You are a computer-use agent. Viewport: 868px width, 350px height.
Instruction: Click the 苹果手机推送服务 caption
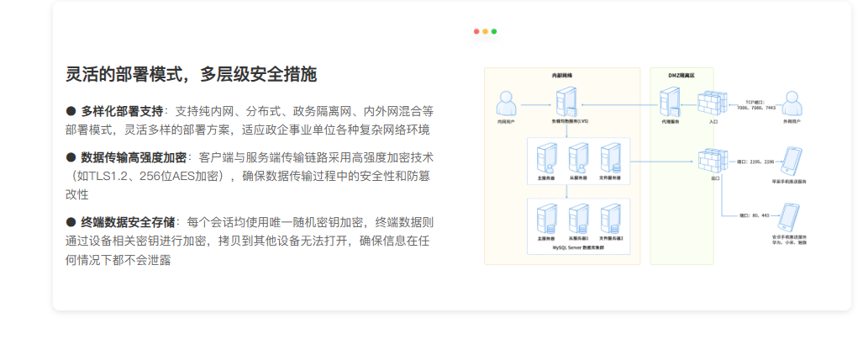[789, 182]
